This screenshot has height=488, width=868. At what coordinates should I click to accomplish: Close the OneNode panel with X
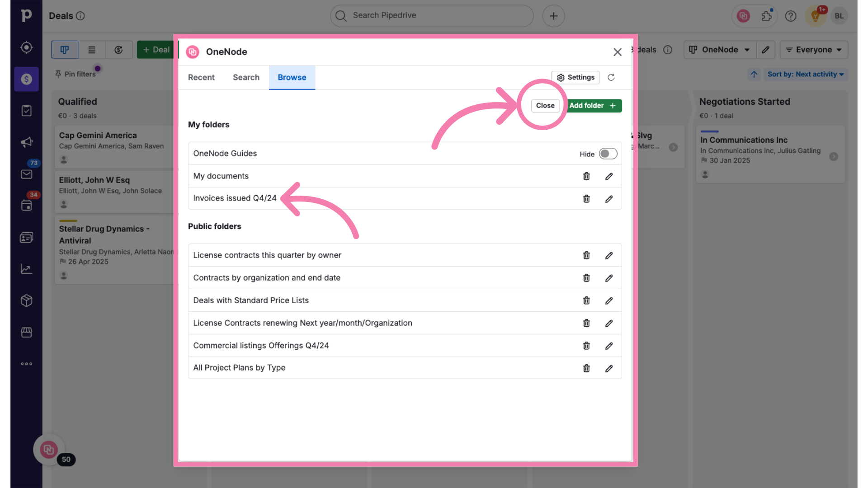(x=618, y=52)
